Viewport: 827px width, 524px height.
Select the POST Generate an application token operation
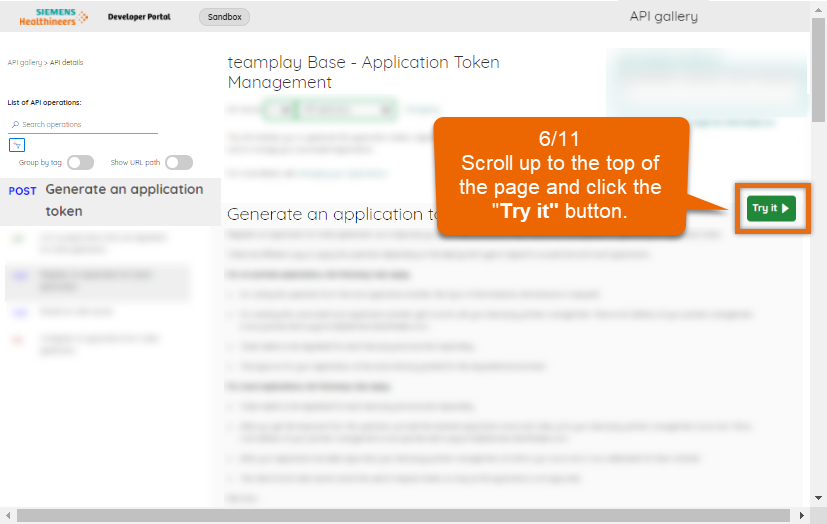coord(110,200)
